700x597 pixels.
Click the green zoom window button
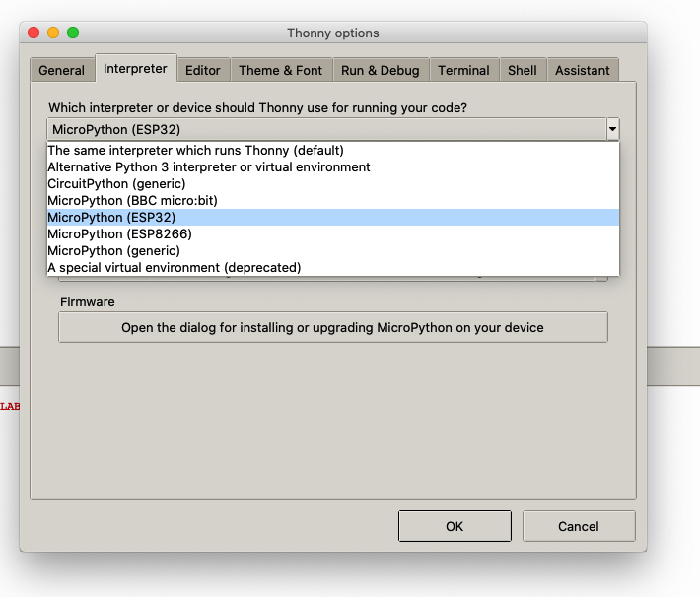[x=73, y=33]
